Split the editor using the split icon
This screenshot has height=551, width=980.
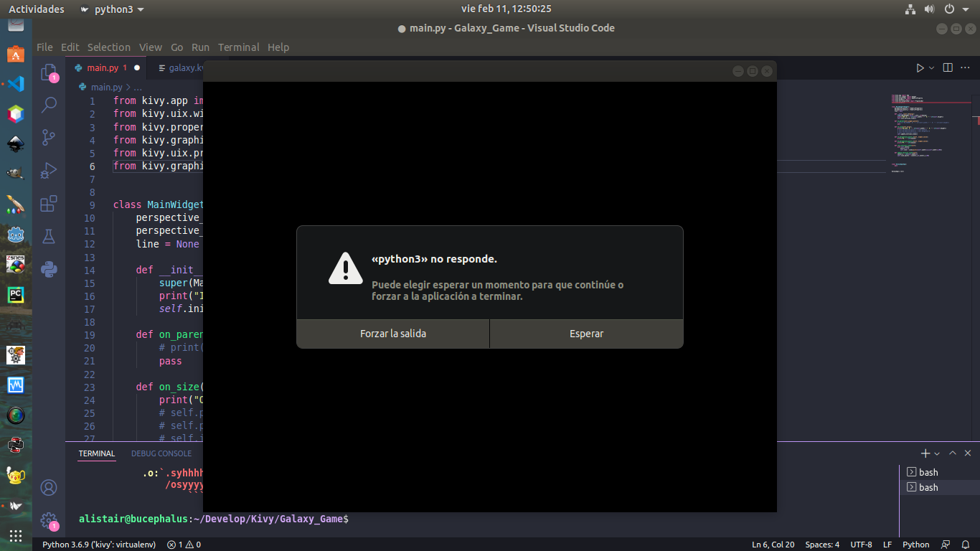click(948, 67)
